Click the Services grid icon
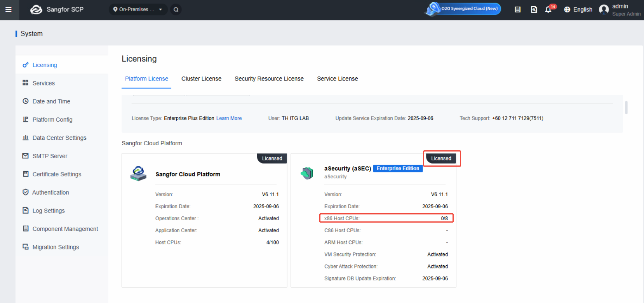 pyautogui.click(x=26, y=83)
